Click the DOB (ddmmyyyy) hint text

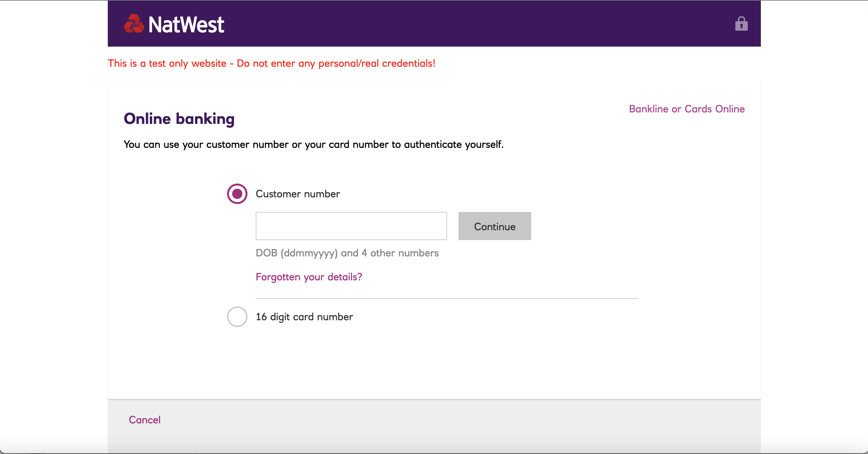click(x=347, y=253)
